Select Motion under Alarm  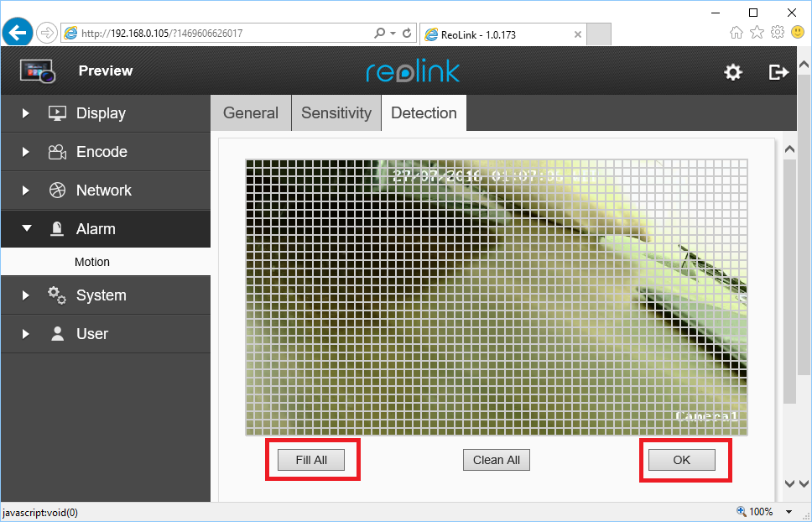[92, 262]
